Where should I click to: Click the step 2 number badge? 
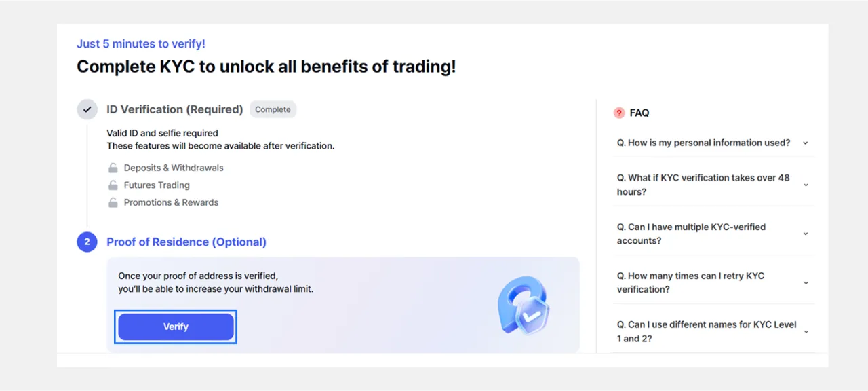(87, 242)
